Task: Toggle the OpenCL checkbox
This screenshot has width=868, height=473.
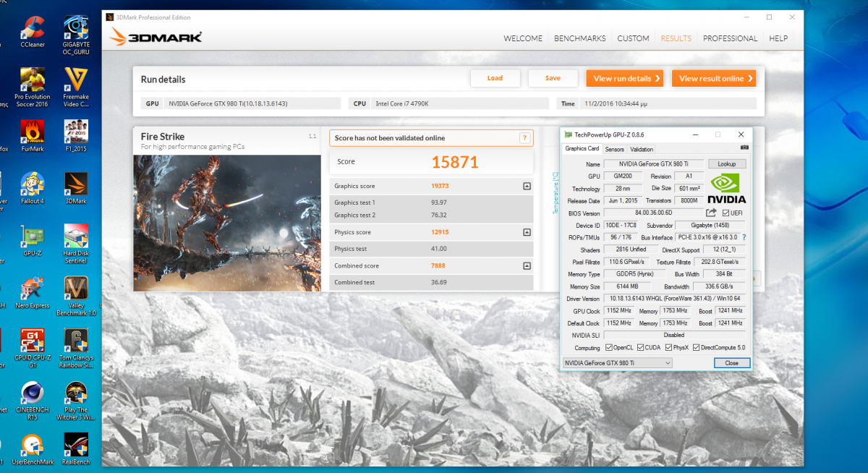Action: (609, 348)
